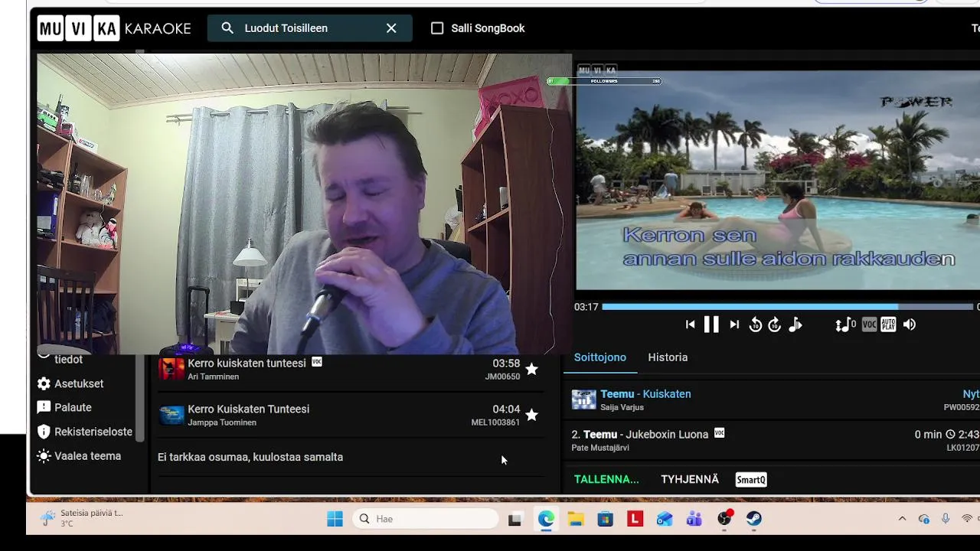Open the tempo note-play control

click(795, 324)
